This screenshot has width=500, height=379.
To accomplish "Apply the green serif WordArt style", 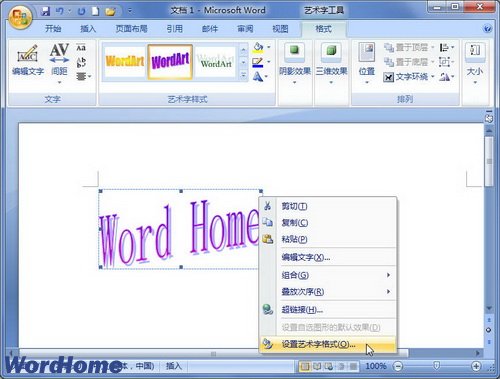I will 216,62.
